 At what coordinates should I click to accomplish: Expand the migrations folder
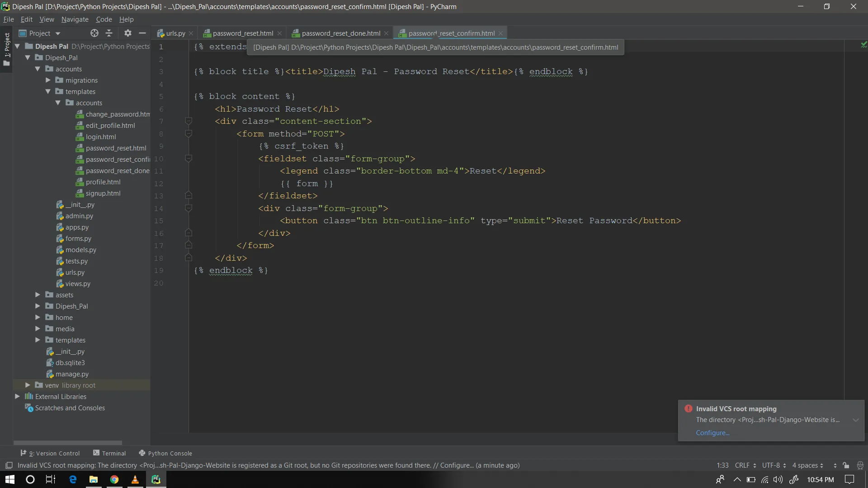pos(48,80)
